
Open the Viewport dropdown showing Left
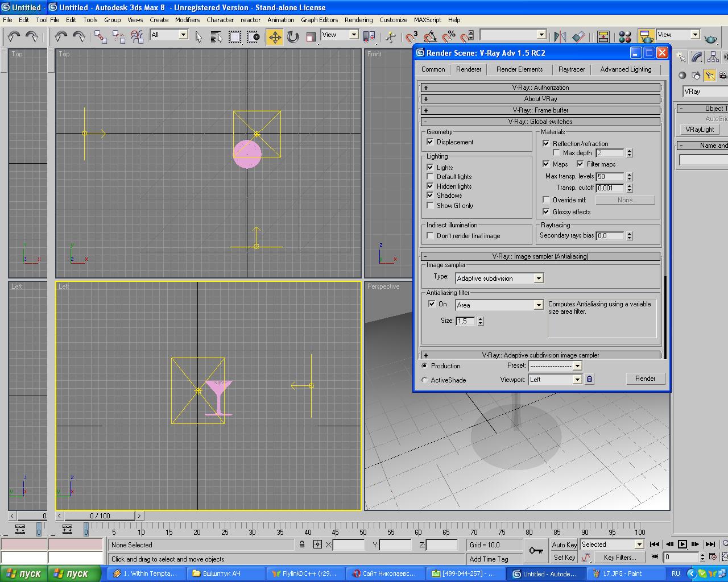555,380
